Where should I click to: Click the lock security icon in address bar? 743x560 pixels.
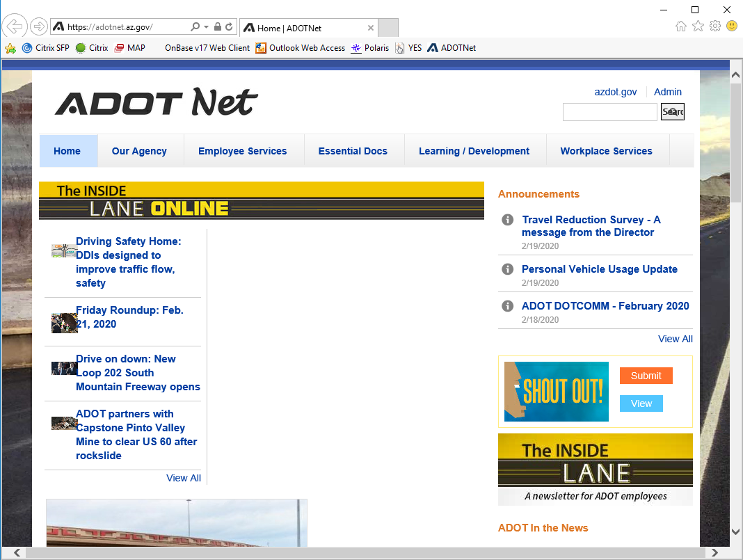pos(218,26)
